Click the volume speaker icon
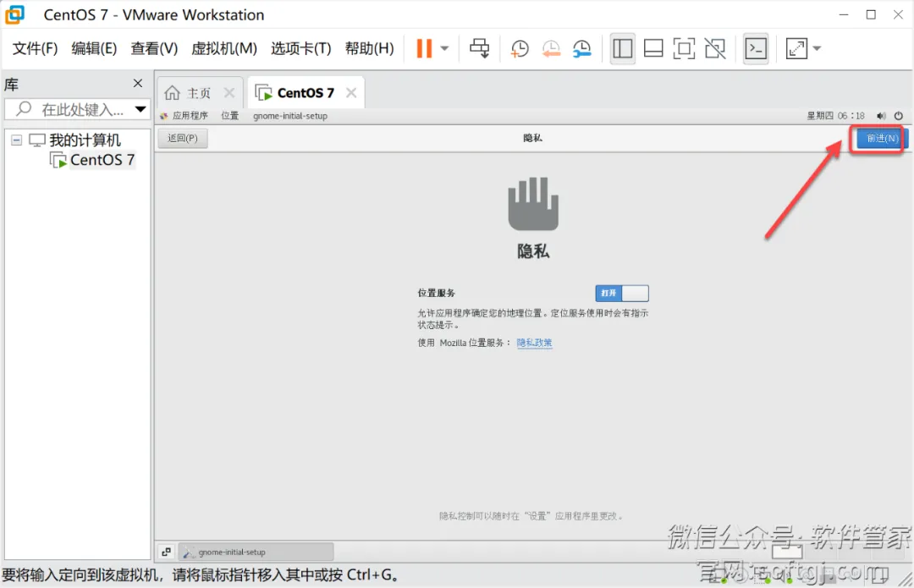This screenshot has width=914, height=588. (881, 115)
